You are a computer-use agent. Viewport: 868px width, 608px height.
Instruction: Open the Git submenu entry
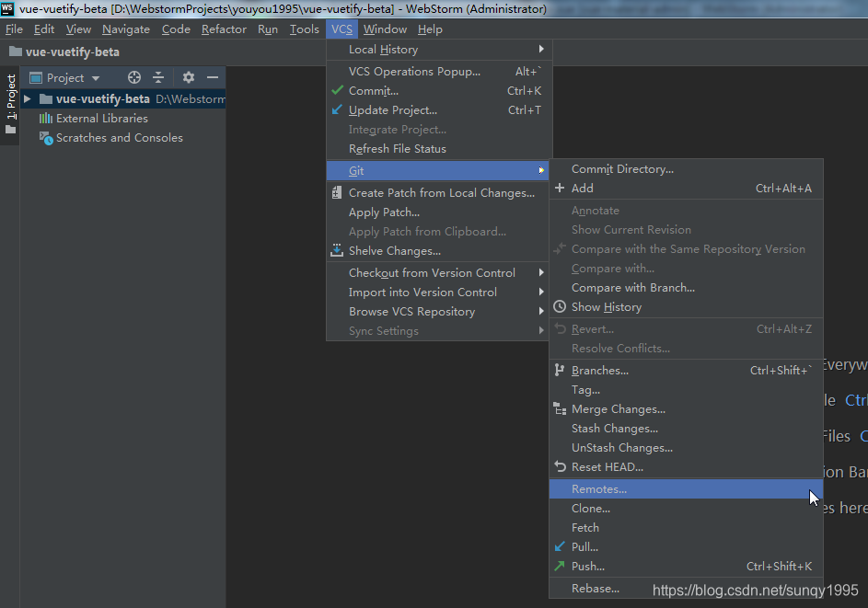pos(437,170)
